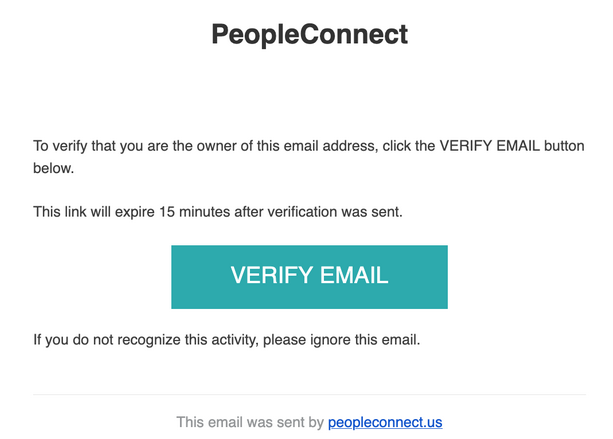Click the teal VERIFY EMAIL button
Screen dimensions: 613x439
coord(309,276)
